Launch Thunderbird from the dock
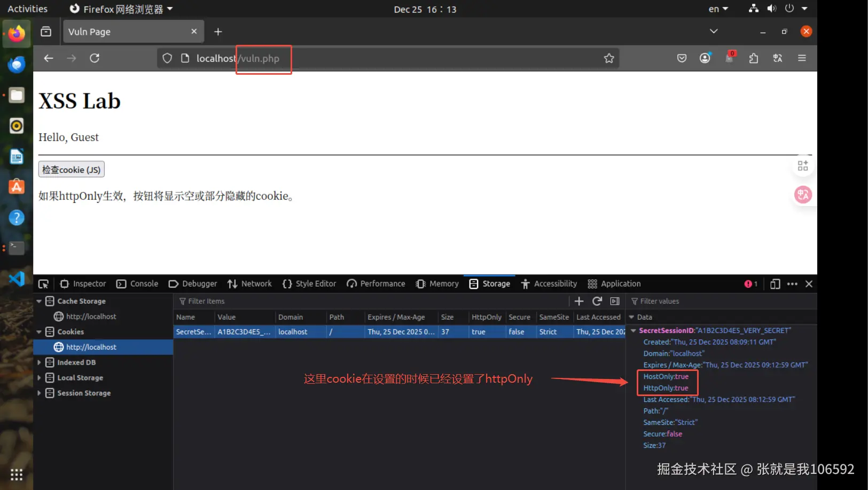The image size is (868, 490). pos(17,65)
